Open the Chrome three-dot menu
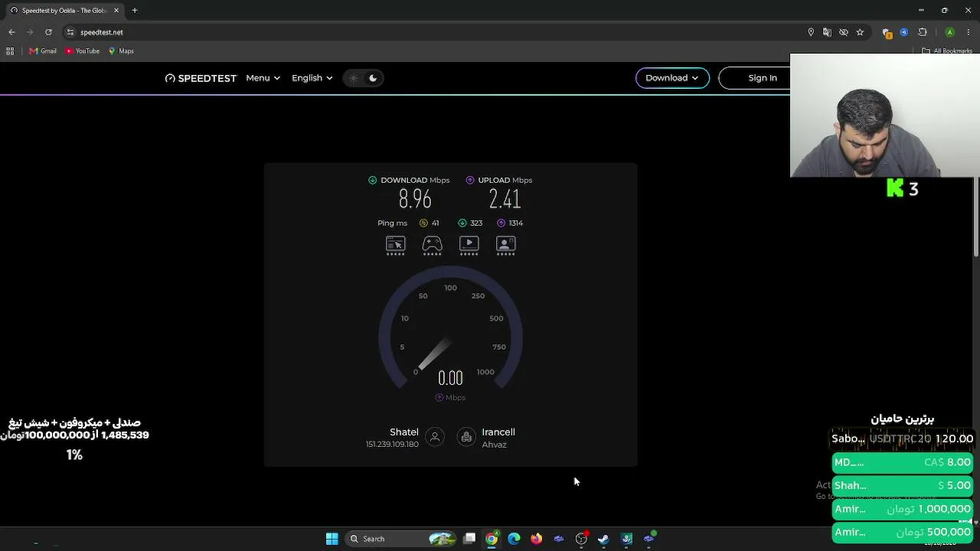The image size is (980, 551). (x=969, y=32)
